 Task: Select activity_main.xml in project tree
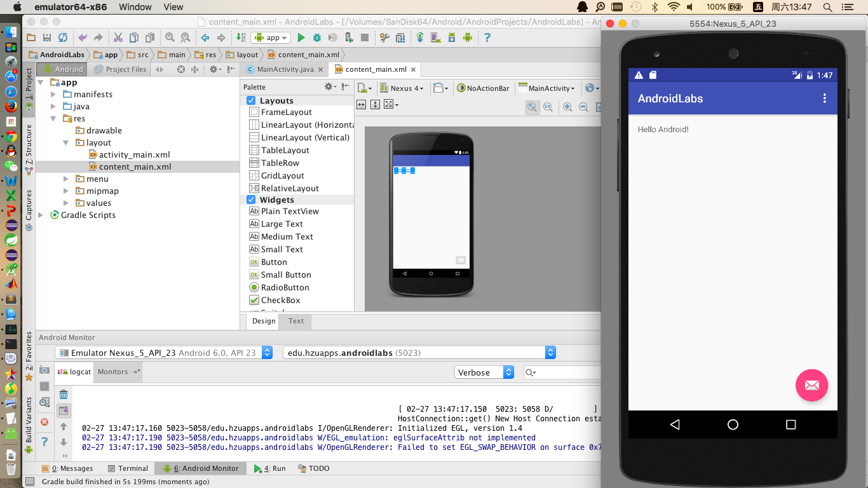pyautogui.click(x=134, y=154)
